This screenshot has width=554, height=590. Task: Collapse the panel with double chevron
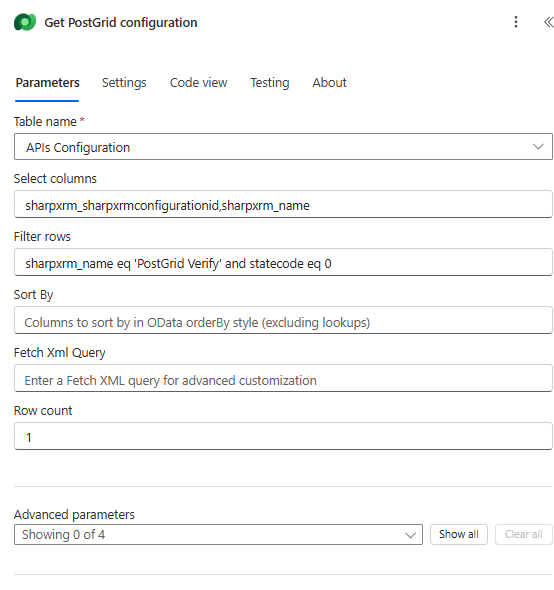[x=548, y=22]
